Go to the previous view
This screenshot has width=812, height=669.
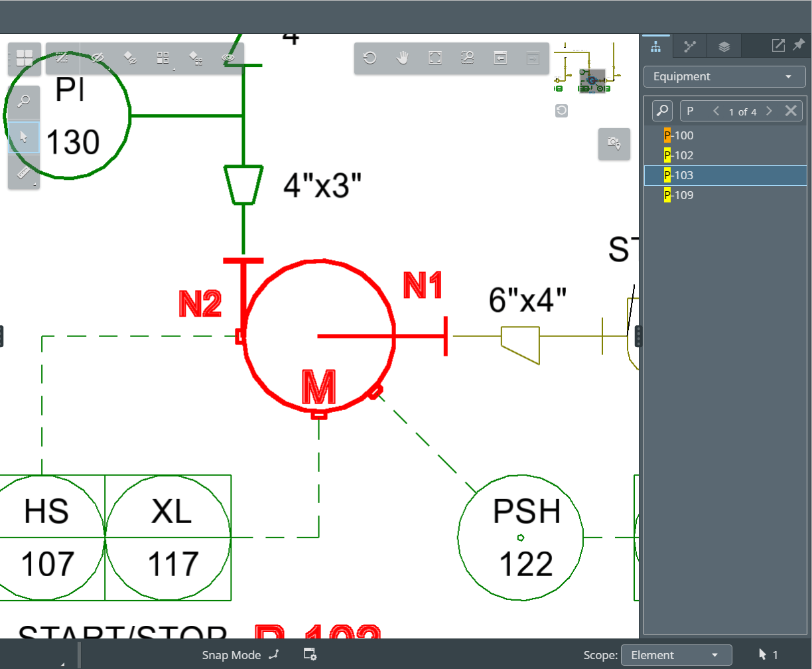click(x=500, y=58)
